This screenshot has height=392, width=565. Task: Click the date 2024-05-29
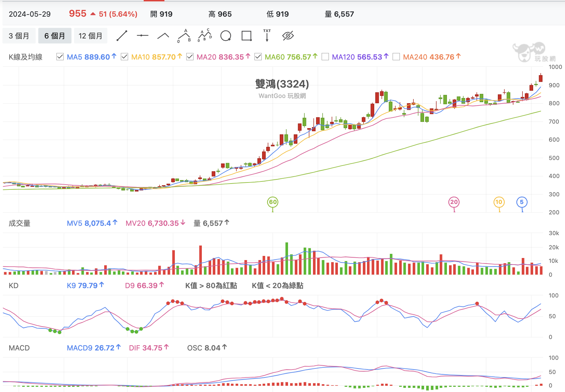tap(30, 14)
